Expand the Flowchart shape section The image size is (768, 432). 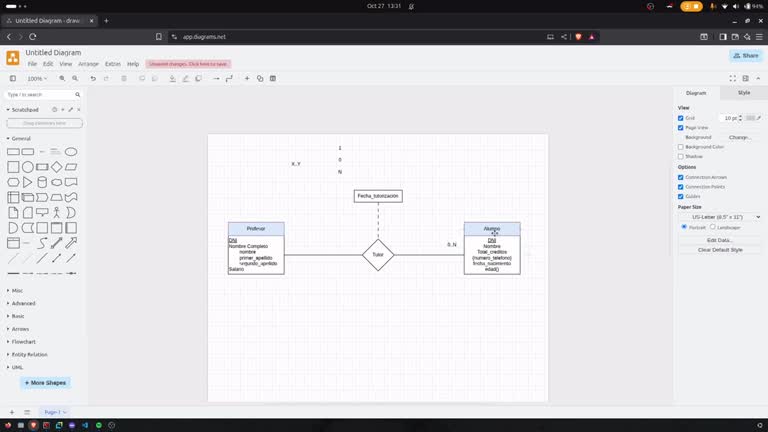coord(24,342)
